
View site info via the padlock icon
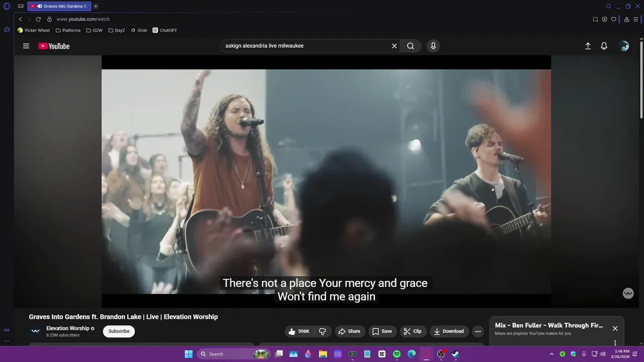[x=49, y=19]
